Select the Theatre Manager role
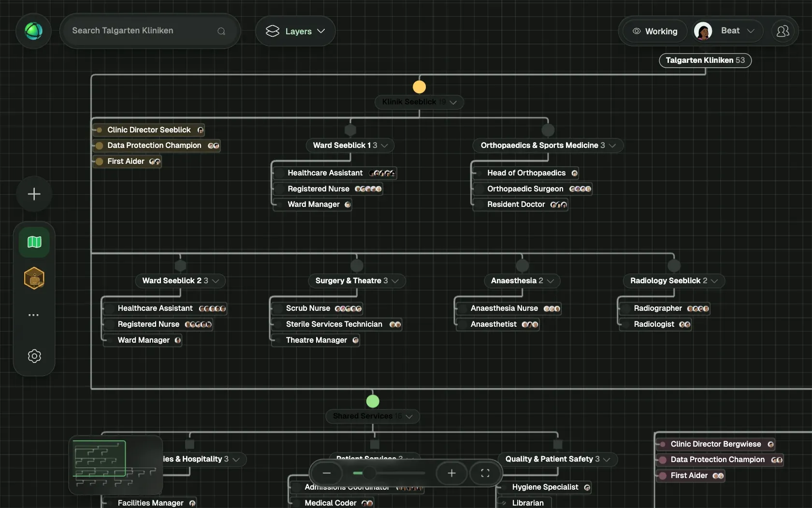This screenshot has height=508, width=812. 316,340
